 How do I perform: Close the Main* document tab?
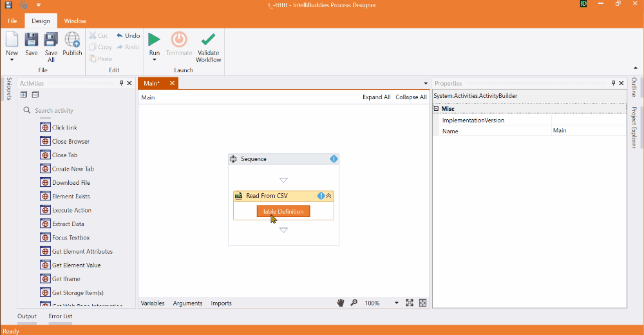172,84
